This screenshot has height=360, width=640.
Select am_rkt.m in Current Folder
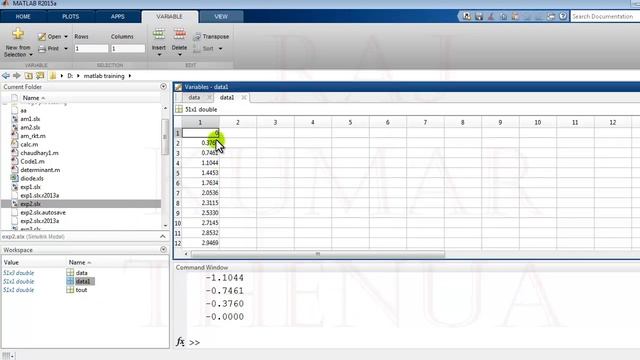coord(33,136)
